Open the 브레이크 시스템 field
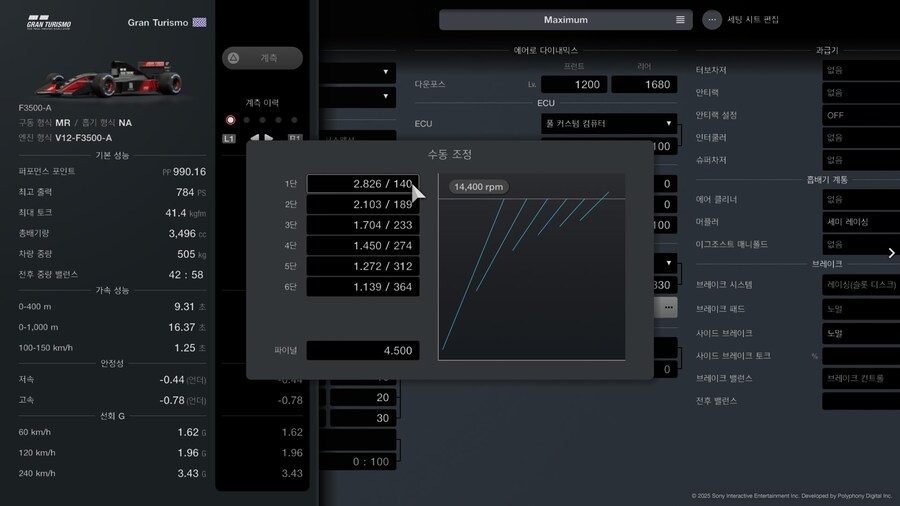Screen dimensions: 900x506 point(861,285)
